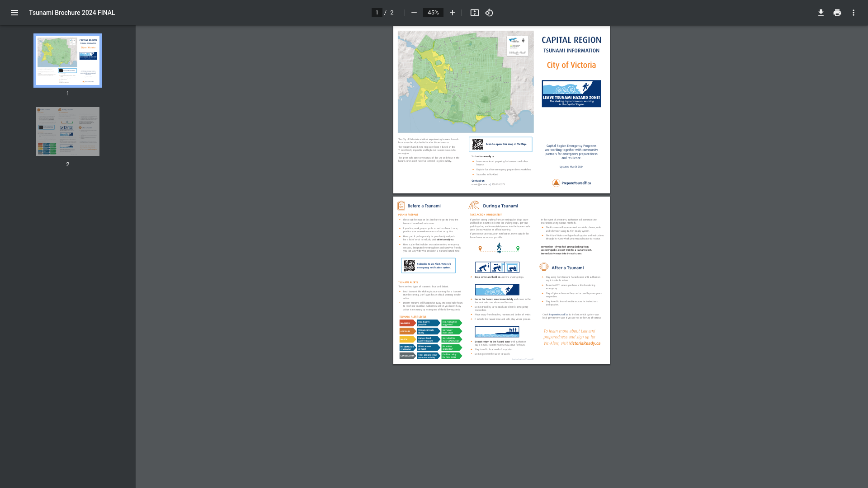868x488 pixels.
Task: Click the Before a Tsunami heading
Action: click(x=424, y=206)
